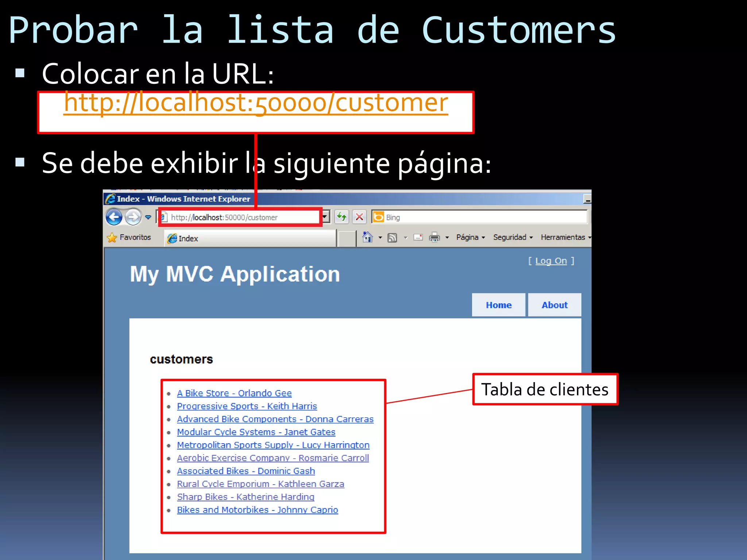Open the A Bike Store - Orlando Gee link
Screen dimensions: 747x560
coord(234,393)
